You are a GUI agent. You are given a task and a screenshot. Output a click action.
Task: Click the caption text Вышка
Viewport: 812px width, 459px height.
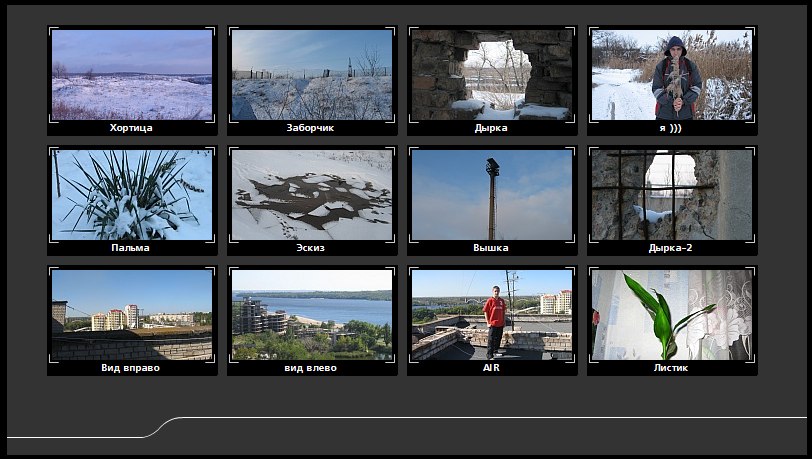tap(491, 248)
